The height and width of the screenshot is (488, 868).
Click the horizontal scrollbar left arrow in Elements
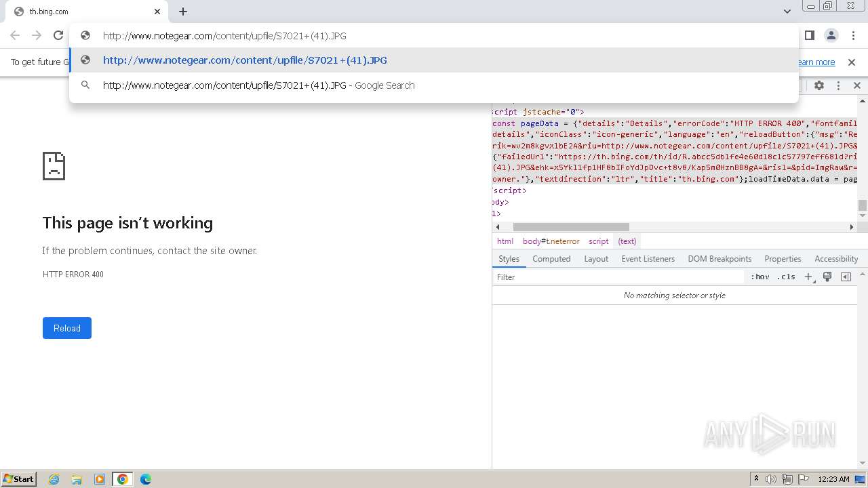coord(498,227)
